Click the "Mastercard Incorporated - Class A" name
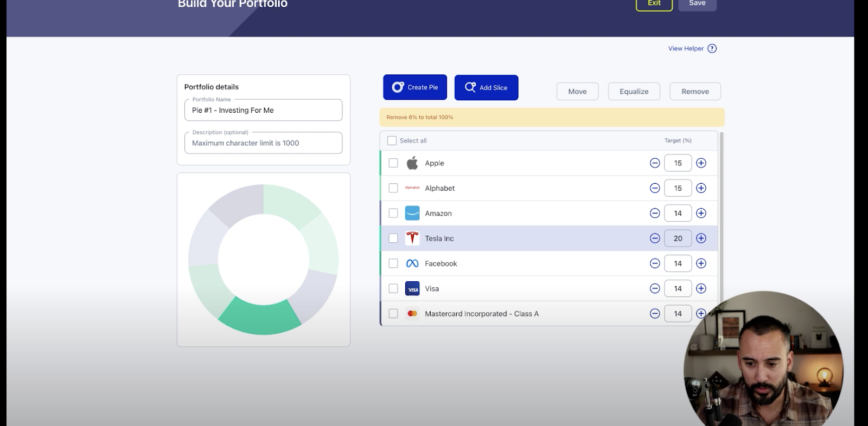The width and height of the screenshot is (868, 426). coord(482,314)
